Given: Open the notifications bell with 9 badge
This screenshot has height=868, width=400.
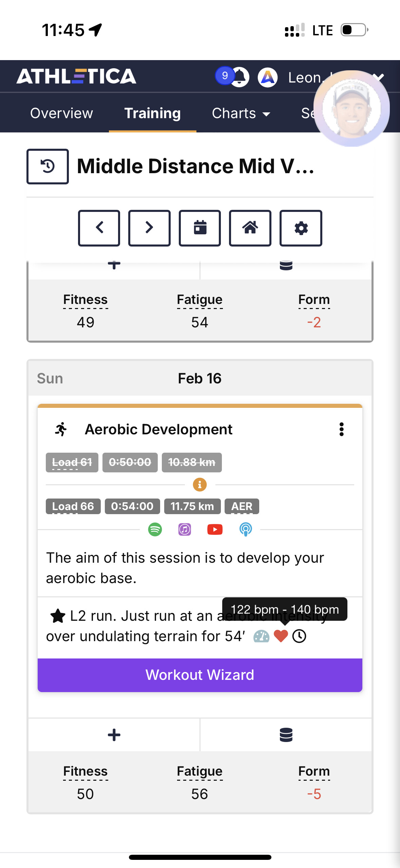Looking at the screenshot, I should 239,77.
